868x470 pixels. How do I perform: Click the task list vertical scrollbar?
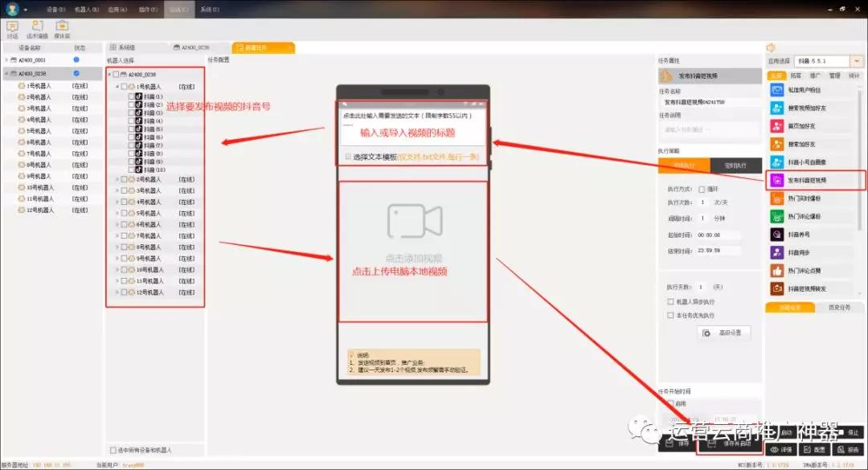pyautogui.click(x=860, y=161)
